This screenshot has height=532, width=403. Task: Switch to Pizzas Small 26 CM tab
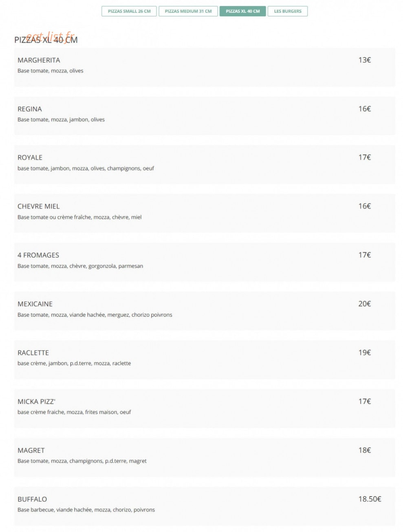(x=129, y=11)
